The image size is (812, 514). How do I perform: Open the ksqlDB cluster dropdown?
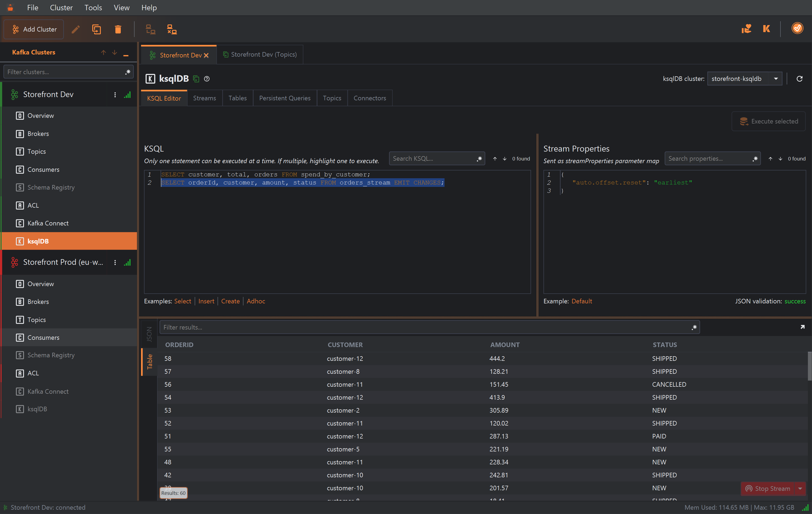click(744, 78)
